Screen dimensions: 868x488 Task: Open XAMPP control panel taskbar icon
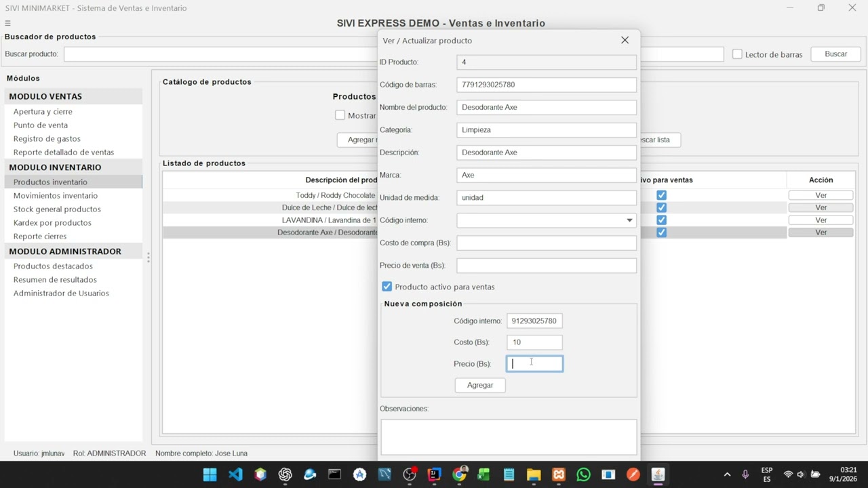[559, 474]
